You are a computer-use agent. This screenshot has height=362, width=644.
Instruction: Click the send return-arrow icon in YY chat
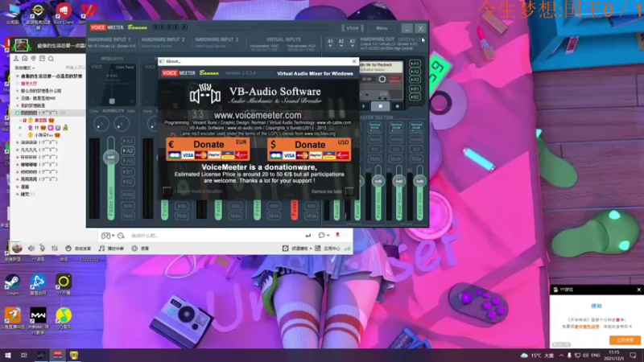coord(308,236)
